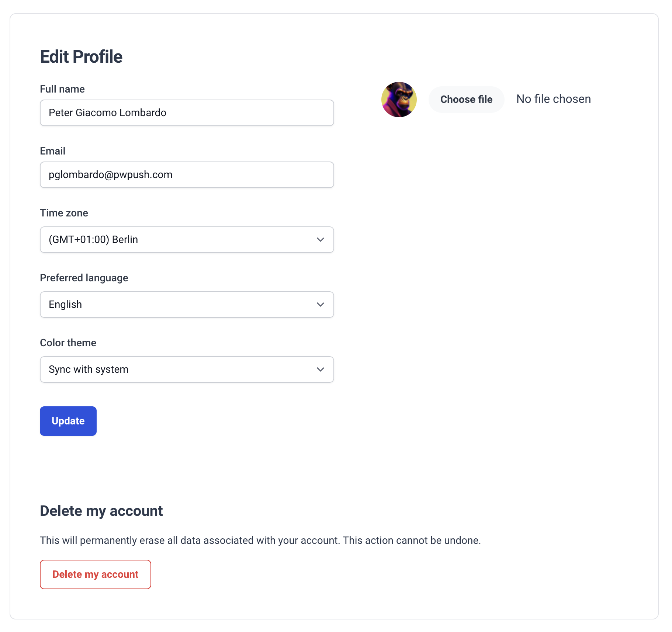Click the gorilla avatar profile picture
Viewport: 672px width, 632px height.
[399, 100]
